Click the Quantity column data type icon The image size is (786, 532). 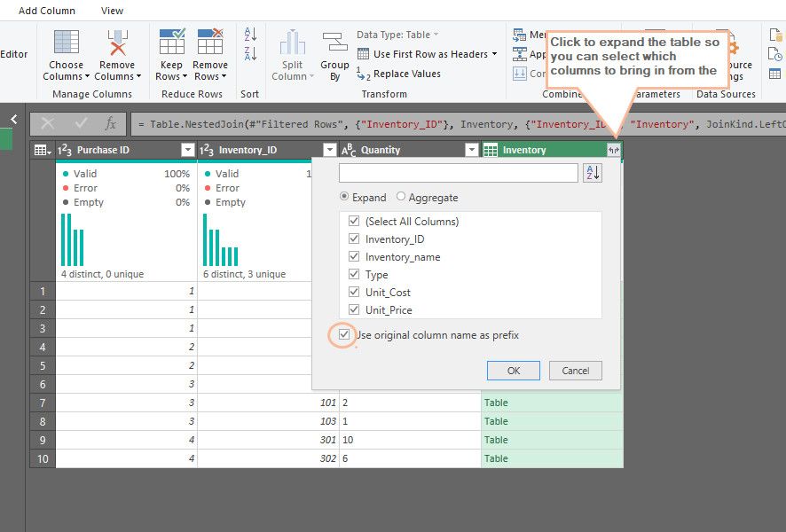pyautogui.click(x=349, y=150)
